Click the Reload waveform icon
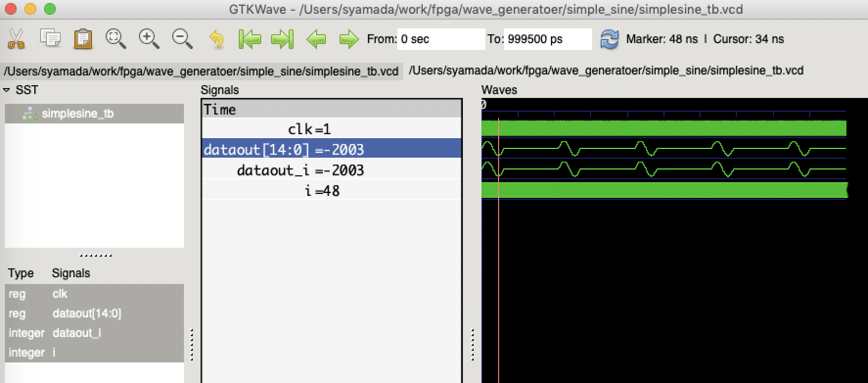Image resolution: width=868 pixels, height=383 pixels. [x=609, y=39]
